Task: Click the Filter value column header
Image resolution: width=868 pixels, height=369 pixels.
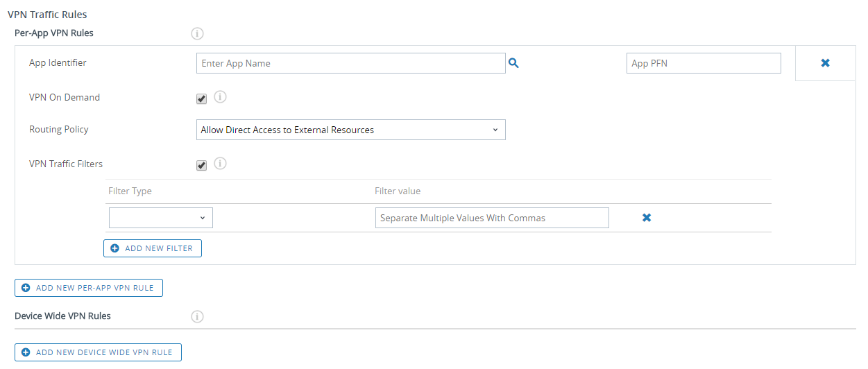Action: [x=398, y=191]
